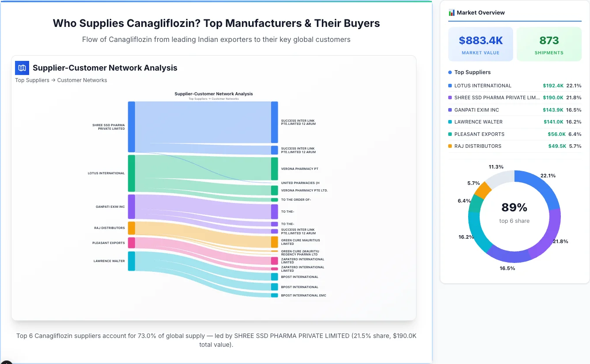The width and height of the screenshot is (590, 364).
Task: Click the book icon beside Supplier-Customer Network Analysis
Action: (x=22, y=68)
